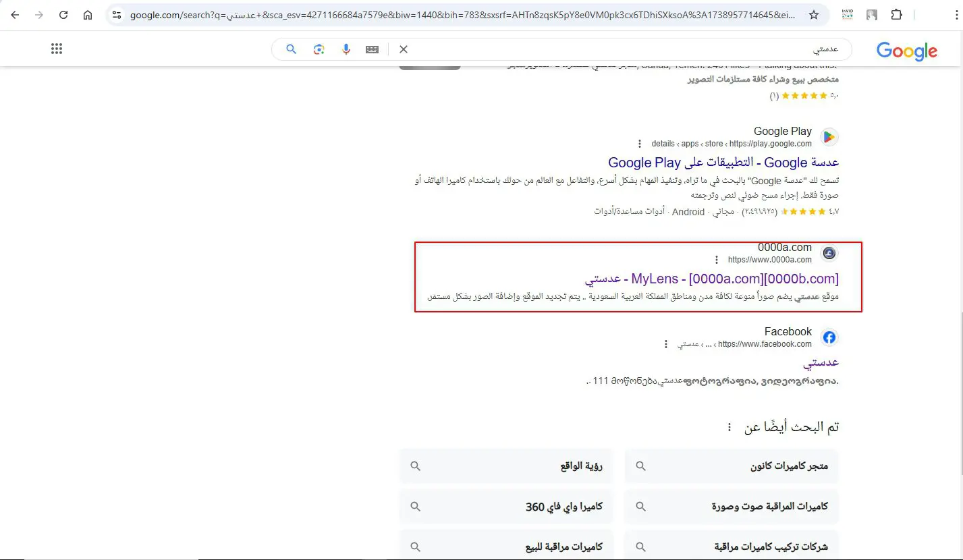Image resolution: width=963 pixels, height=560 pixels.
Task: Click the browser back arrow
Action: pyautogui.click(x=15, y=15)
